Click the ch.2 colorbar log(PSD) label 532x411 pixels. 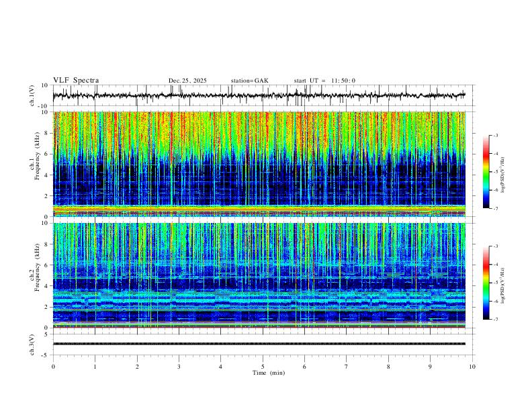pos(502,285)
